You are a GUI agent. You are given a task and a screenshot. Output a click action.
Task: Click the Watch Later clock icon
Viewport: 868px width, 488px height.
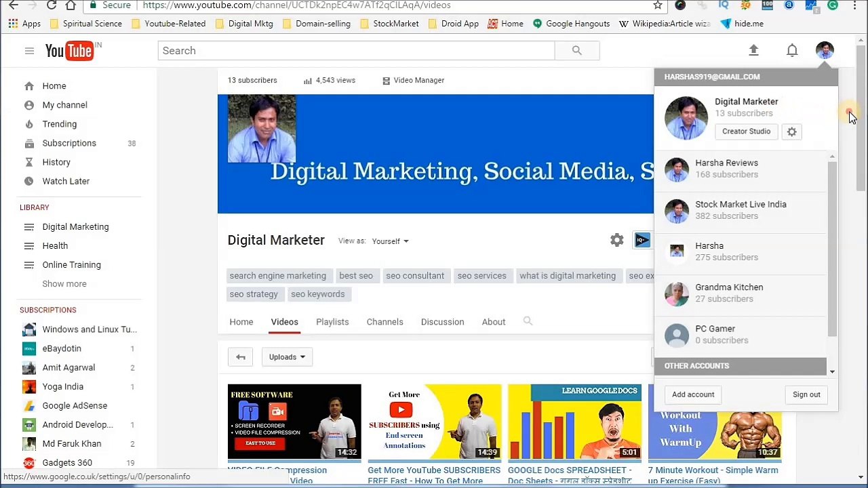pos(28,181)
